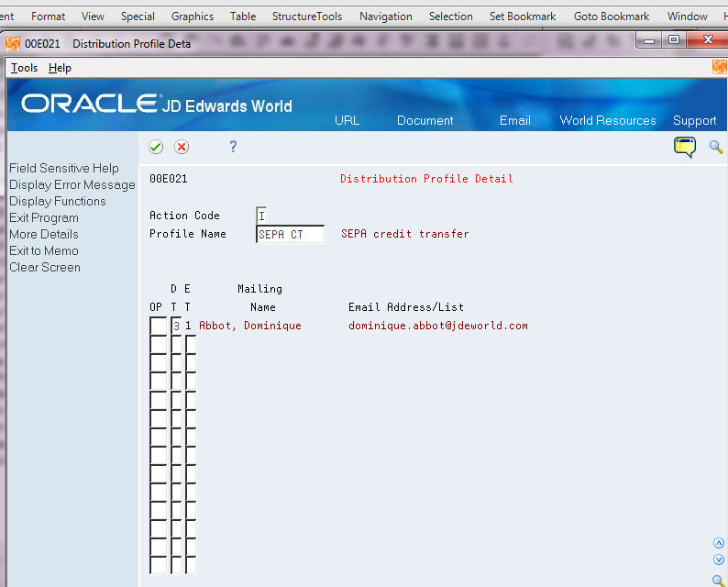Click the Email Address/List column header
The height and width of the screenshot is (587, 728).
406,307
